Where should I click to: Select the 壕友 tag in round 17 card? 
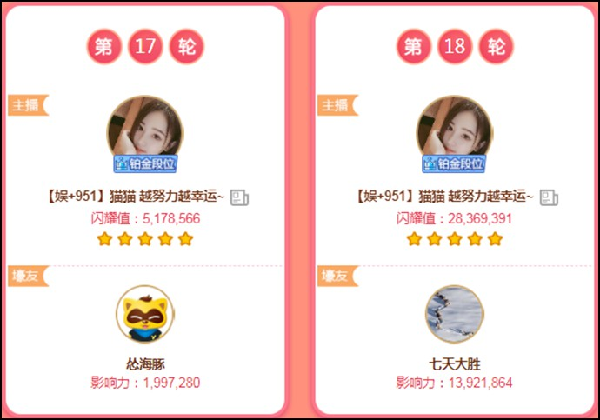28,275
